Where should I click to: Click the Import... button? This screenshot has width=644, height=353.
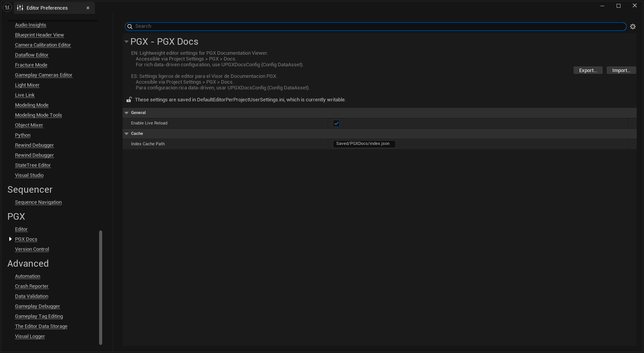click(x=621, y=70)
